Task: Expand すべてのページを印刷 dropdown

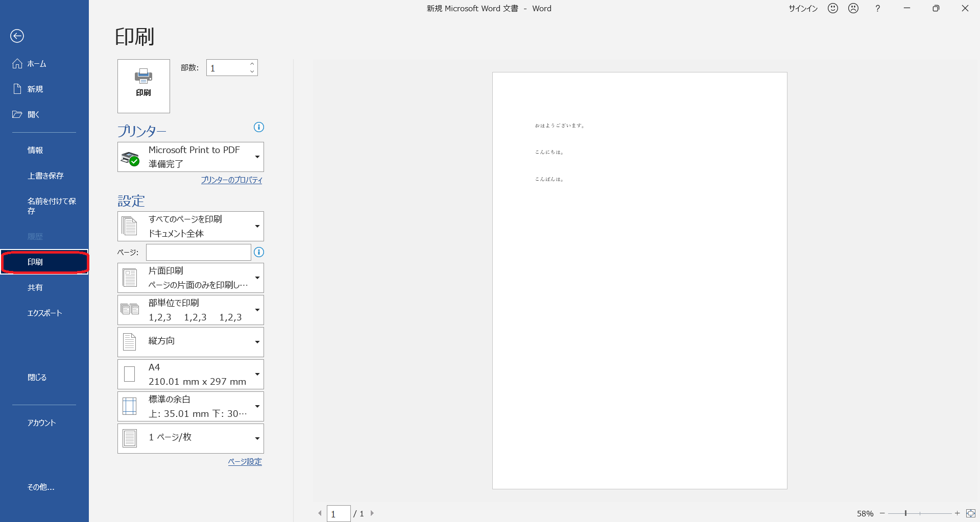Action: coord(190,226)
